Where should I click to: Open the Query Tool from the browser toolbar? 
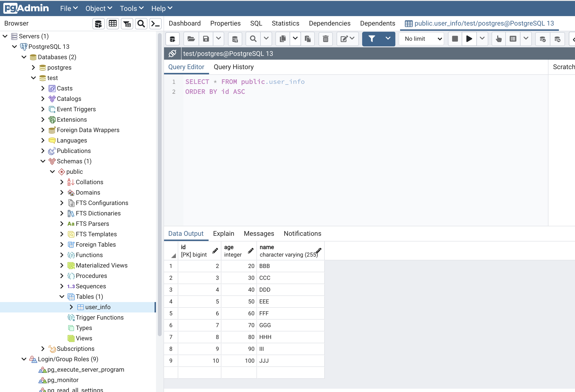coord(98,23)
